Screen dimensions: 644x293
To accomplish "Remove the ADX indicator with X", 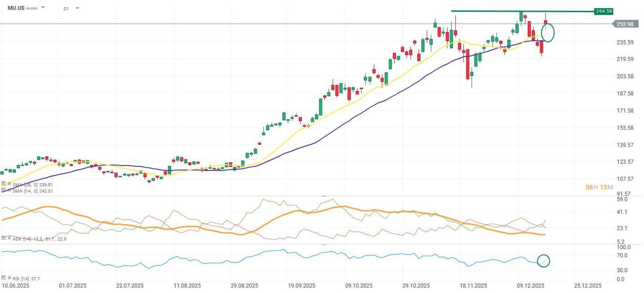I will [x=9, y=238].
